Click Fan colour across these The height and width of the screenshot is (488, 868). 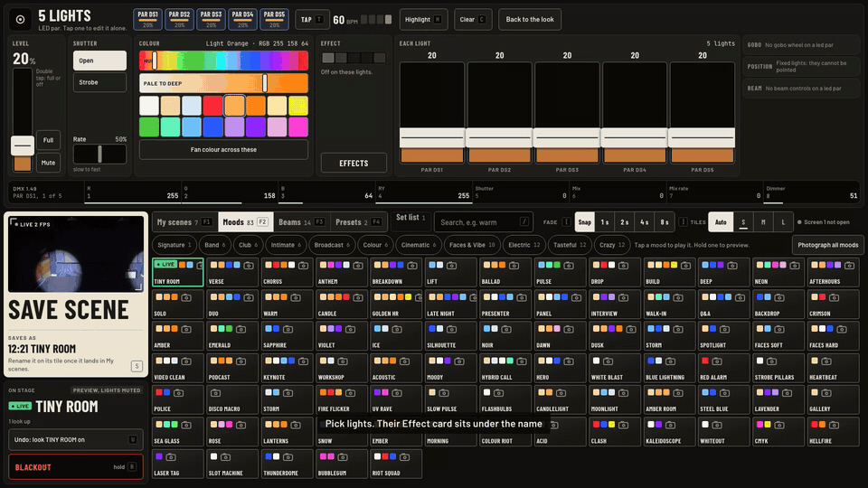tap(223, 150)
